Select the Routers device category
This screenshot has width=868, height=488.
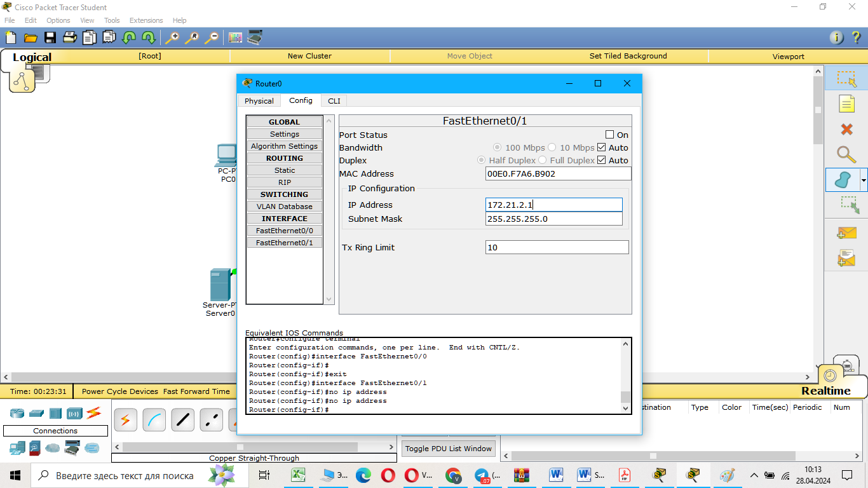[x=17, y=413]
